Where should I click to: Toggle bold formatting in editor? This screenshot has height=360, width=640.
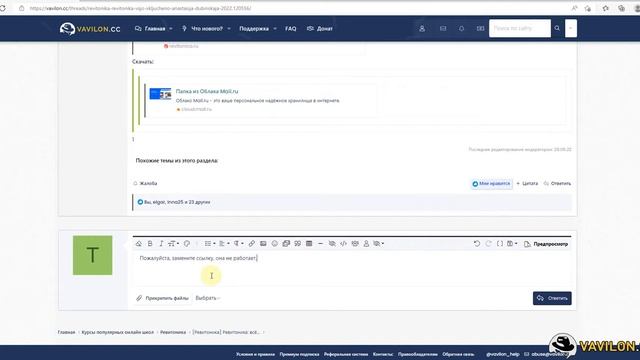(x=150, y=244)
